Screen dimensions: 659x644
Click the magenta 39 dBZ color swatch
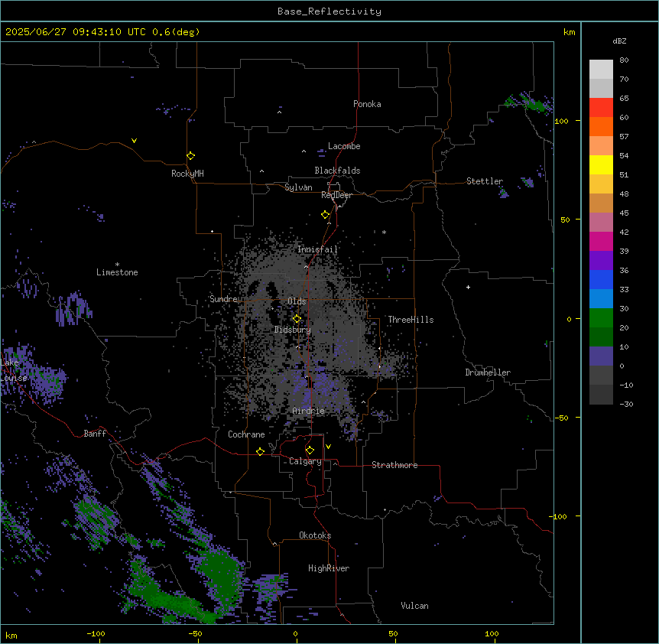[601, 241]
